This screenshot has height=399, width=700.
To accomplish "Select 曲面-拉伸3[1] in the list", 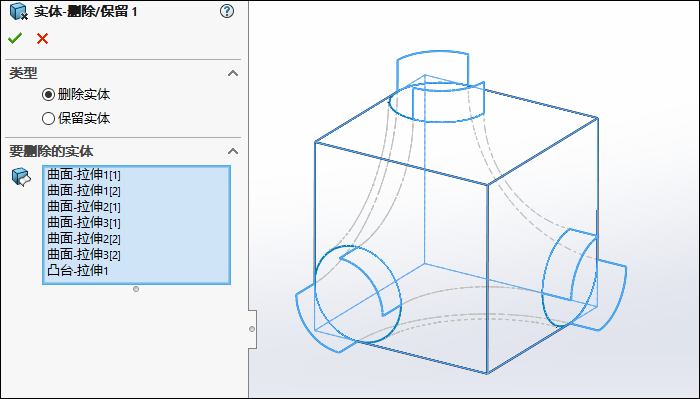I will (x=84, y=222).
